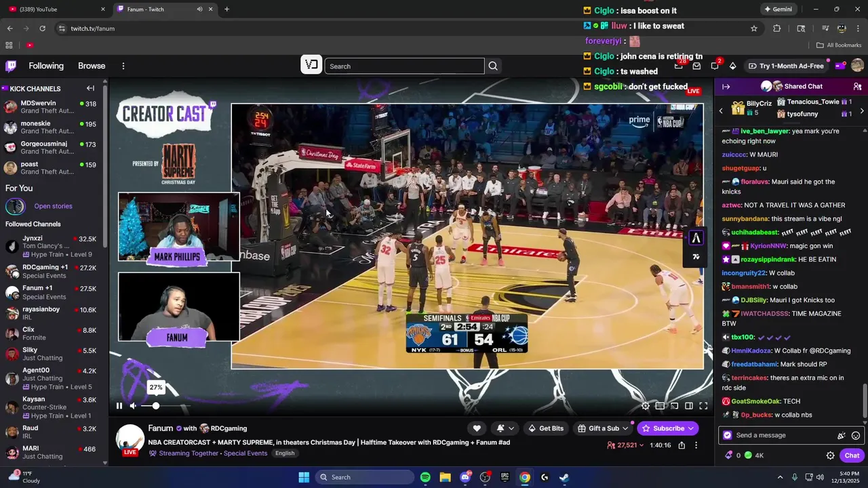Open the chat emote picker

[856, 435]
